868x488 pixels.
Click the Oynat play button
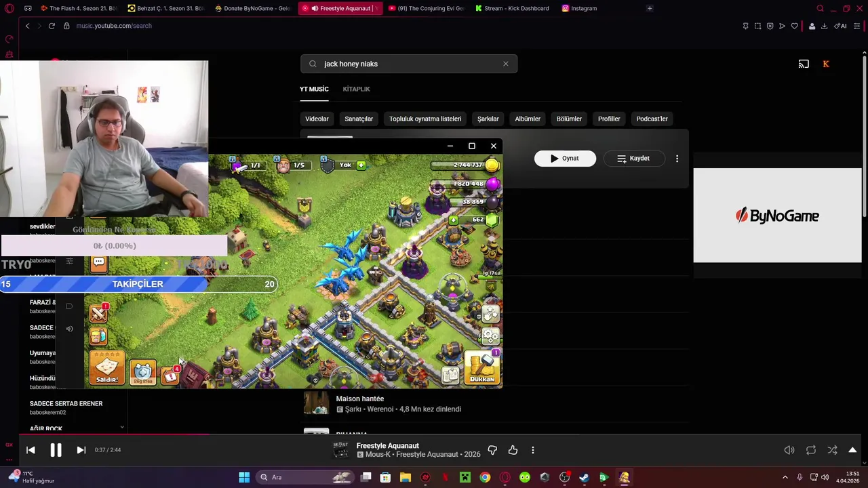[x=565, y=159]
